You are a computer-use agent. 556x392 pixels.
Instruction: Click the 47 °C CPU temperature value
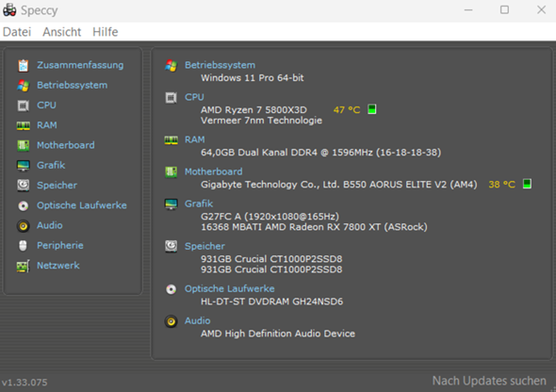347,110
